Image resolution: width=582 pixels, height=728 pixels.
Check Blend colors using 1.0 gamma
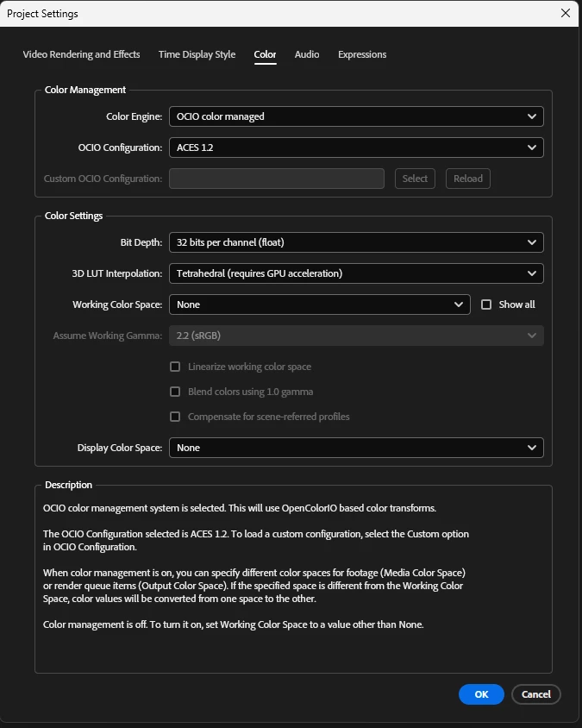[x=175, y=392]
